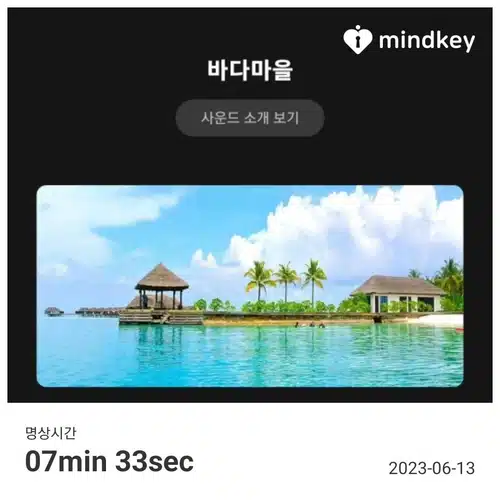Select the 바다마을 title heading
Image resolution: width=500 pixels, height=500 pixels.
[x=250, y=70]
